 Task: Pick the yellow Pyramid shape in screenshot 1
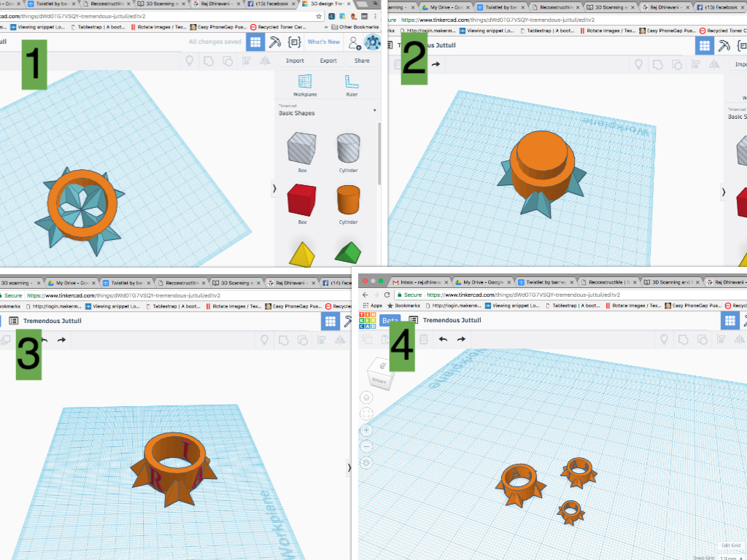pos(302,254)
